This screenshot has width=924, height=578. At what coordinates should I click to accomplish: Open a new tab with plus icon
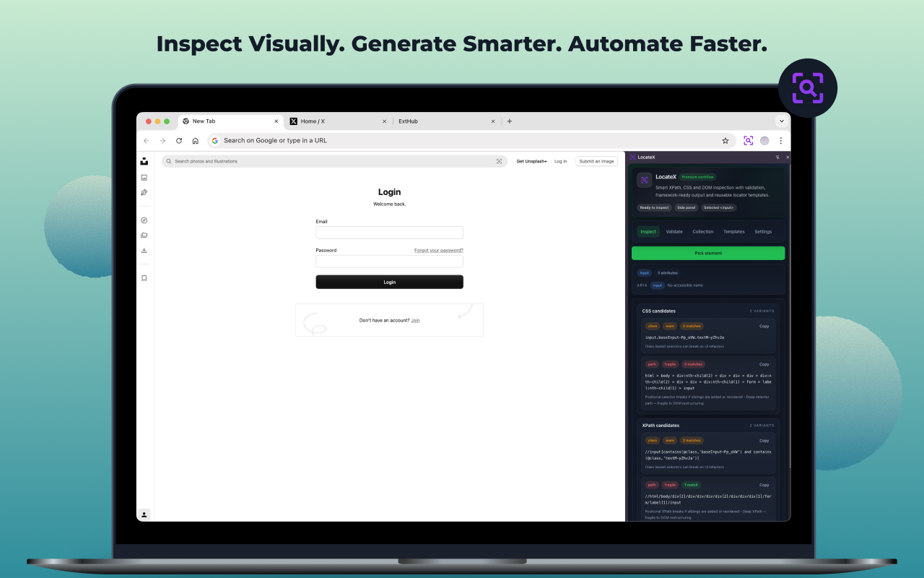[510, 121]
